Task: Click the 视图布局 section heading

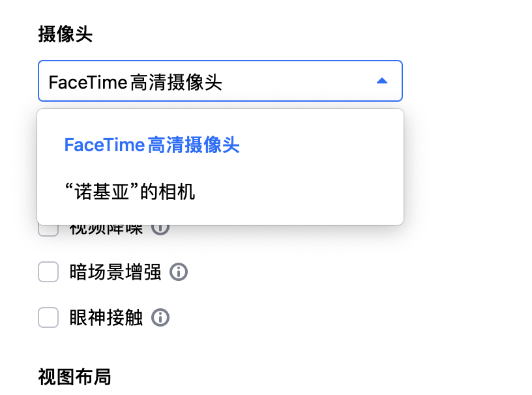Action: (x=74, y=377)
